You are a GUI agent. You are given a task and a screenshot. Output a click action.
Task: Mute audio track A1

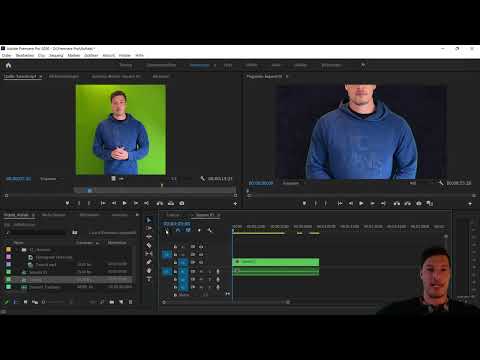201,271
